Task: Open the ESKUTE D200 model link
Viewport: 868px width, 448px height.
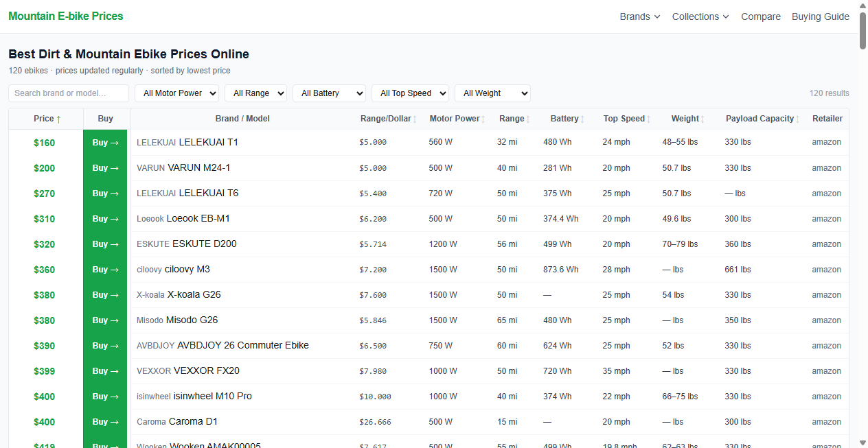Action: pos(205,244)
